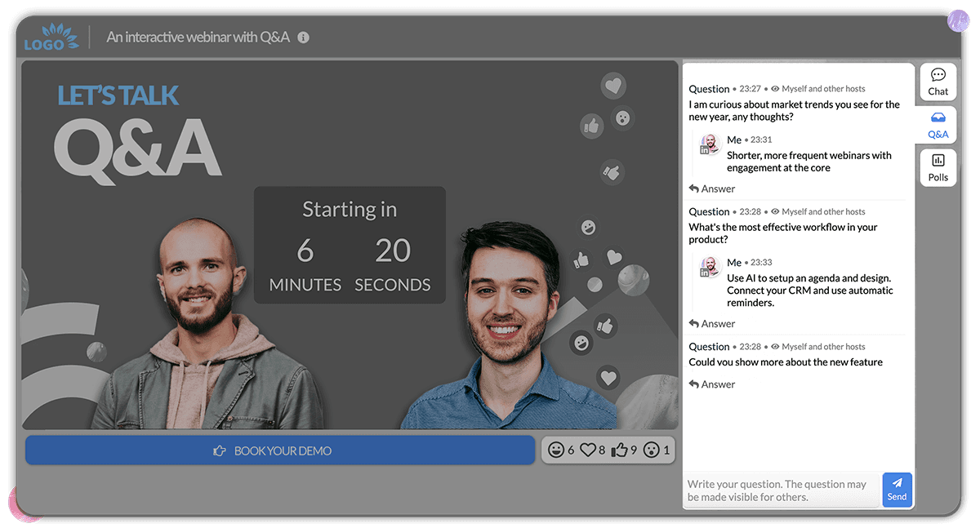Click the Polls bar-chart icon
Viewport: 980px width, 528px height.
tap(938, 162)
